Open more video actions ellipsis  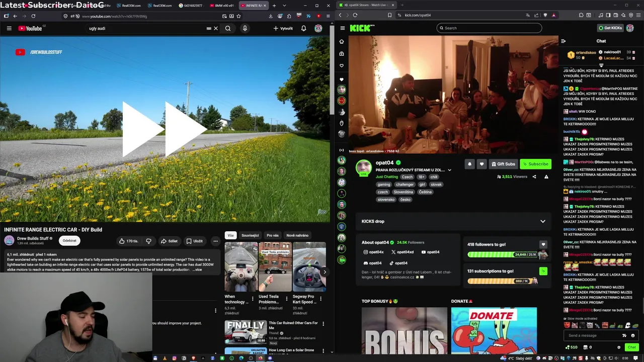(x=215, y=241)
